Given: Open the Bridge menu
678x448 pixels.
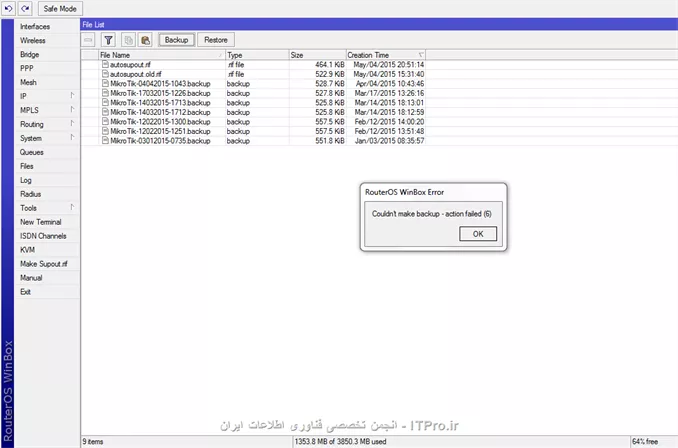Looking at the screenshot, I should tap(29, 54).
